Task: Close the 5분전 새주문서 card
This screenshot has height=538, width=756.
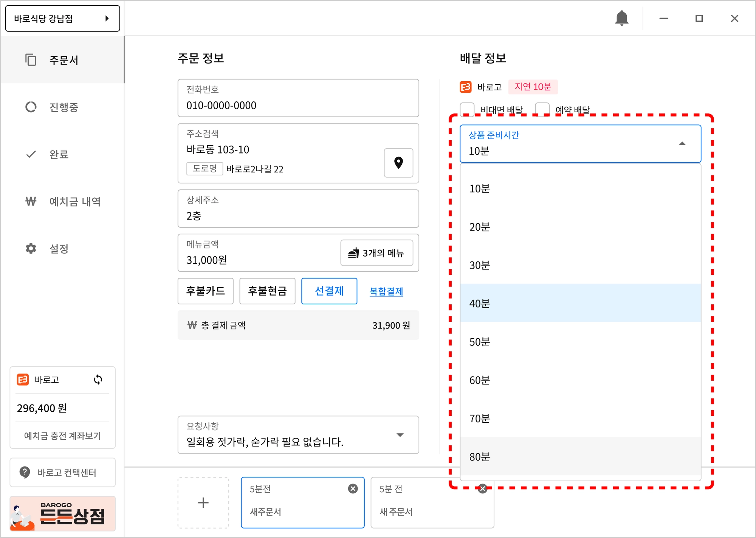Action: pos(353,488)
